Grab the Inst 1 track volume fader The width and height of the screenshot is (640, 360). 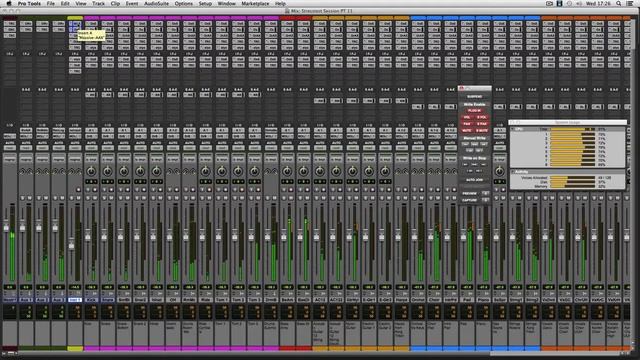pos(71,245)
